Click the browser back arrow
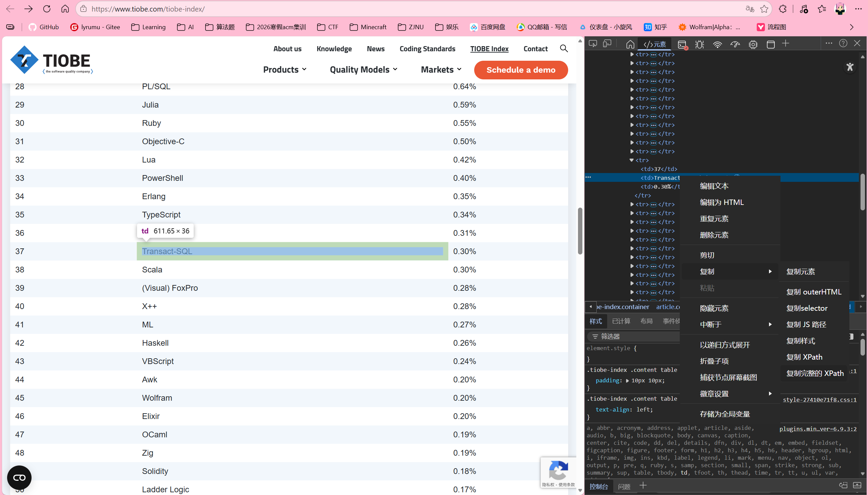The height and width of the screenshot is (495, 868). click(10, 9)
